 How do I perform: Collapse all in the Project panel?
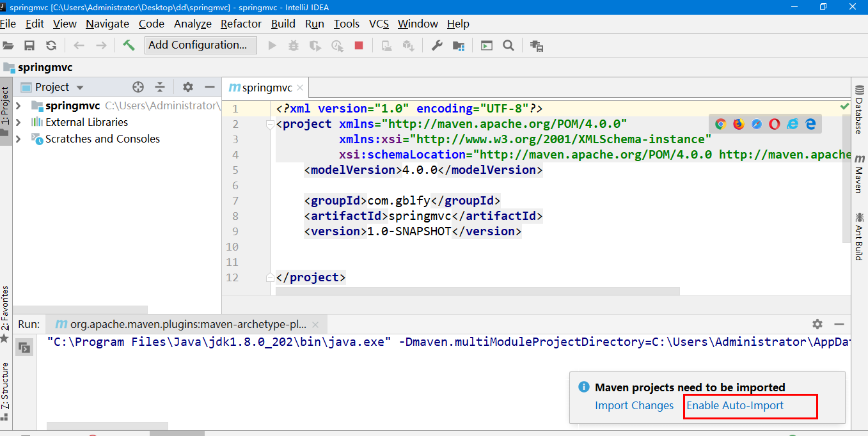click(x=160, y=87)
